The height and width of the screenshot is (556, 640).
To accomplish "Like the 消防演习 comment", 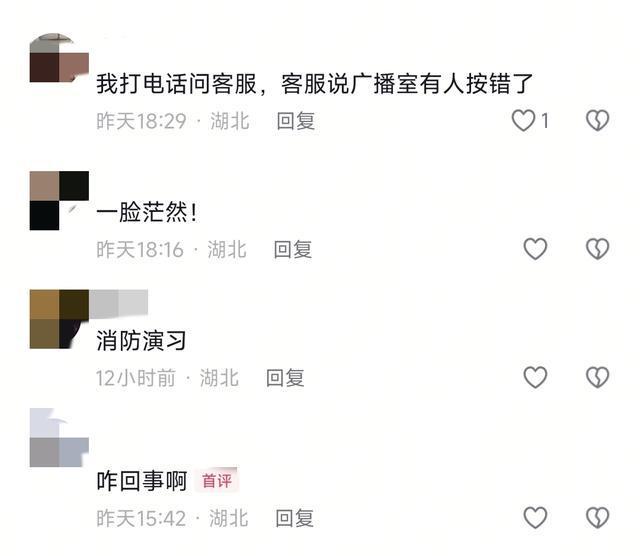I will click(x=535, y=377).
